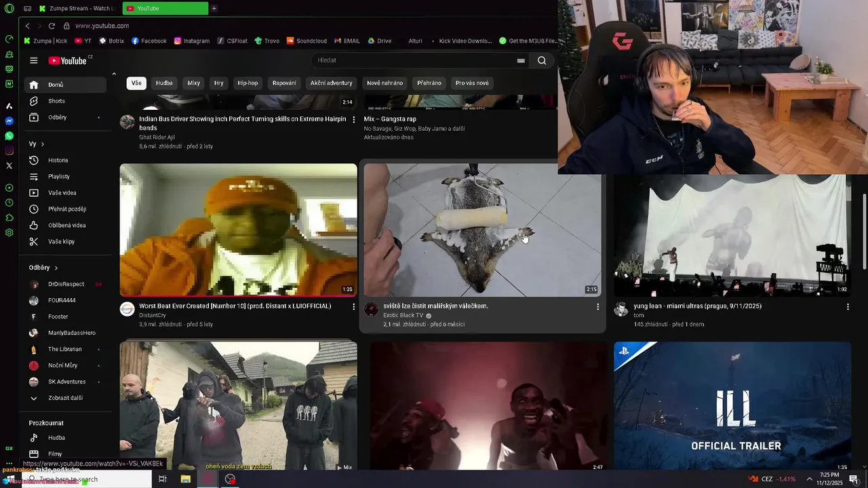
Task: Open WhatsApp in the Opera sidebar
Action: coord(9,136)
